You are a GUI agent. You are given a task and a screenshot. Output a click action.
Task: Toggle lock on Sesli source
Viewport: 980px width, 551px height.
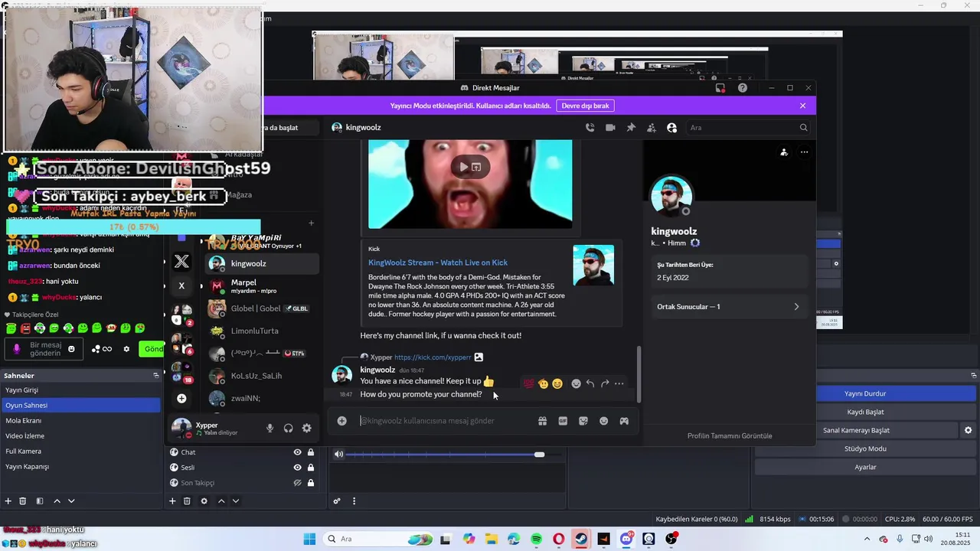pos(311,468)
